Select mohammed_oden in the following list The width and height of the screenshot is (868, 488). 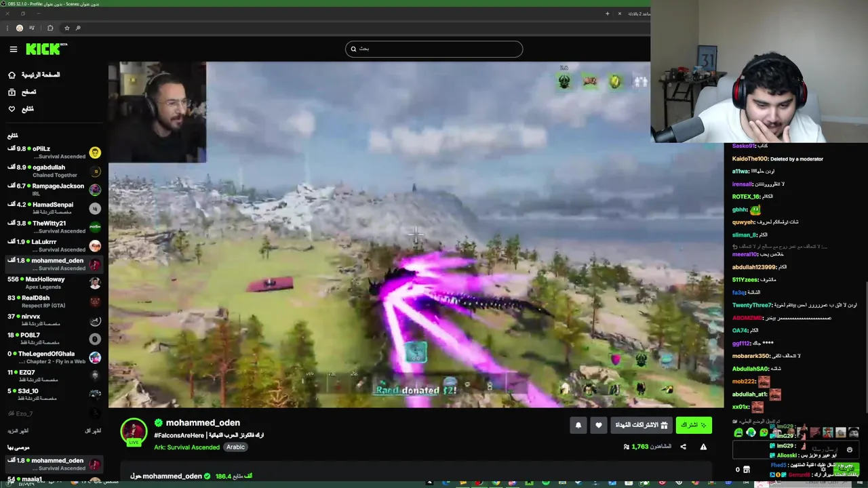[x=54, y=264]
